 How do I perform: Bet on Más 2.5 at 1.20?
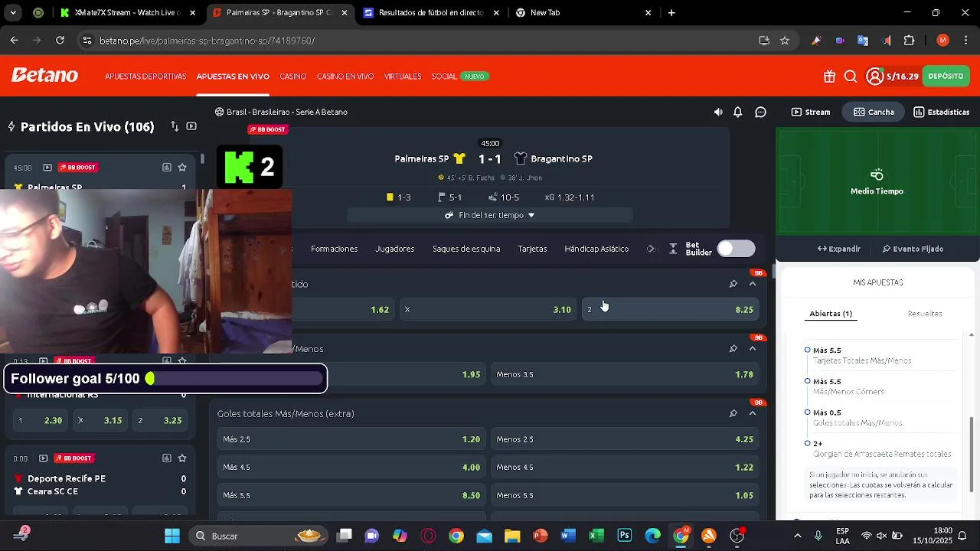351,439
